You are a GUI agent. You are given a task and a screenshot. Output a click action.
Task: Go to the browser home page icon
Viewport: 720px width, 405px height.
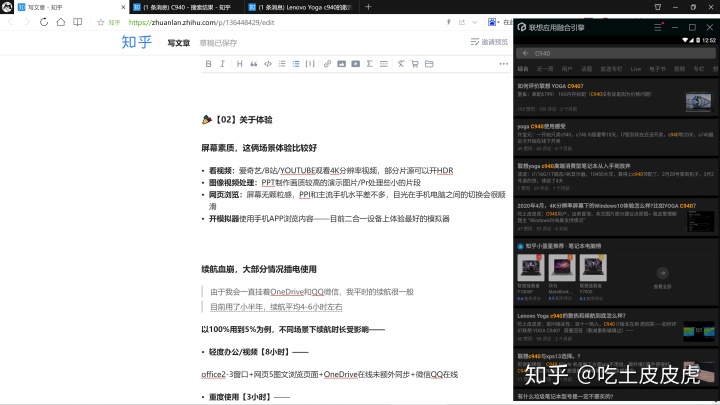[61, 22]
